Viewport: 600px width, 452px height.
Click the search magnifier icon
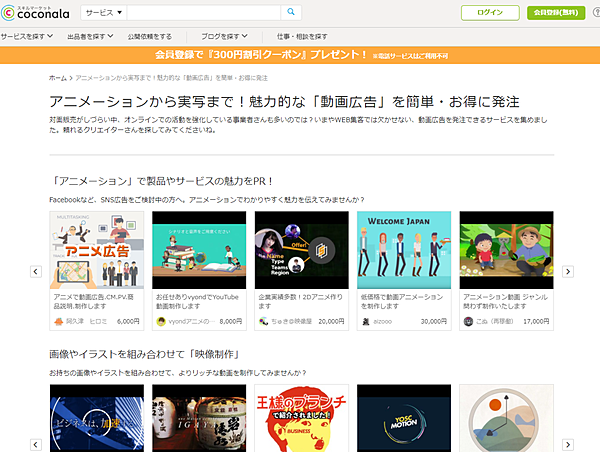click(291, 13)
